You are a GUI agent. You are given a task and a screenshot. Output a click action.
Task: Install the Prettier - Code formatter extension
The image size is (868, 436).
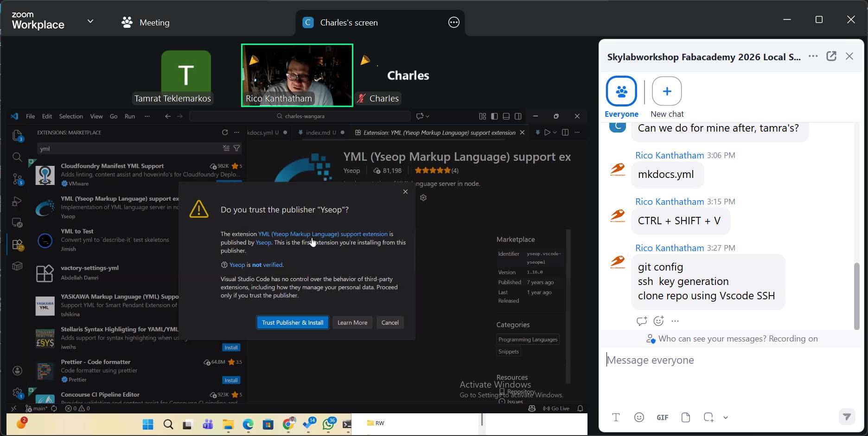tap(231, 380)
